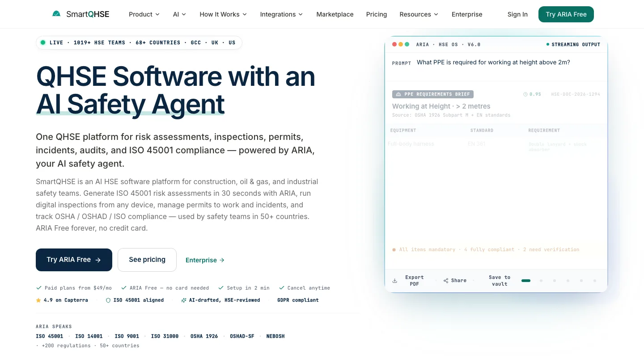Click the share icon in ARIA panel
644x362 pixels.
(446, 281)
